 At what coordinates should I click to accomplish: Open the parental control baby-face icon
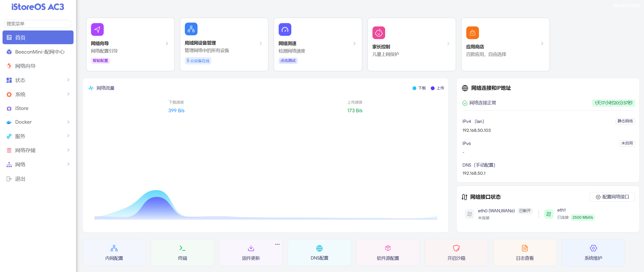(x=379, y=33)
